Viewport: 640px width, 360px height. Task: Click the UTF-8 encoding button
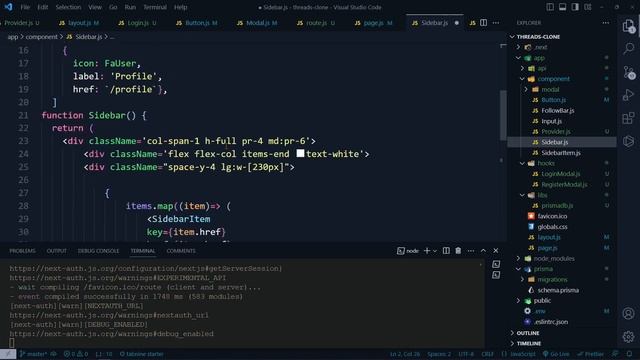point(466,354)
